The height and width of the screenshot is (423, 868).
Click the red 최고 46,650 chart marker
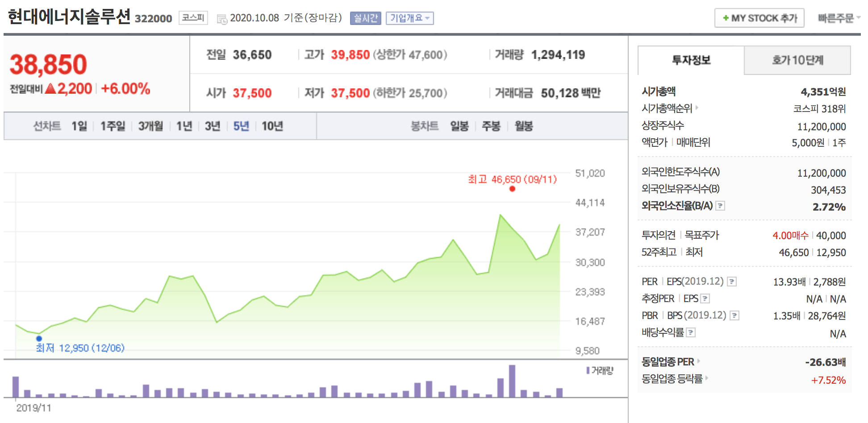[512, 189]
